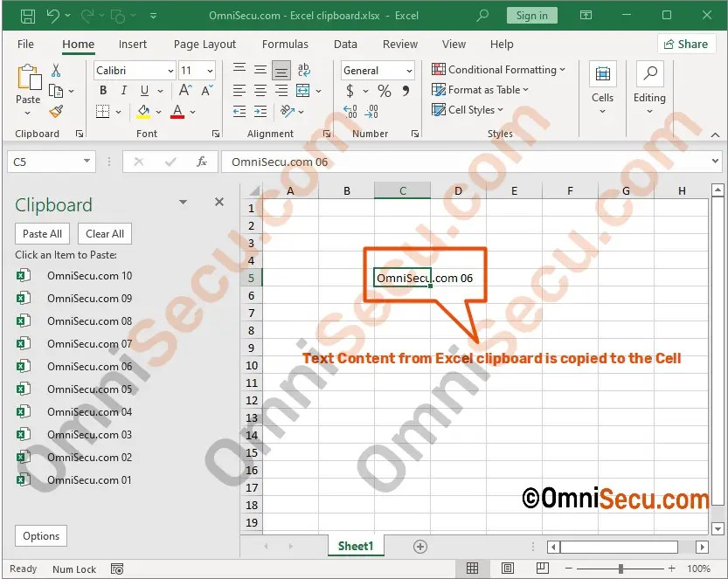The width and height of the screenshot is (728, 579).
Task: Switch to Page Break Preview view
Action: [542, 569]
